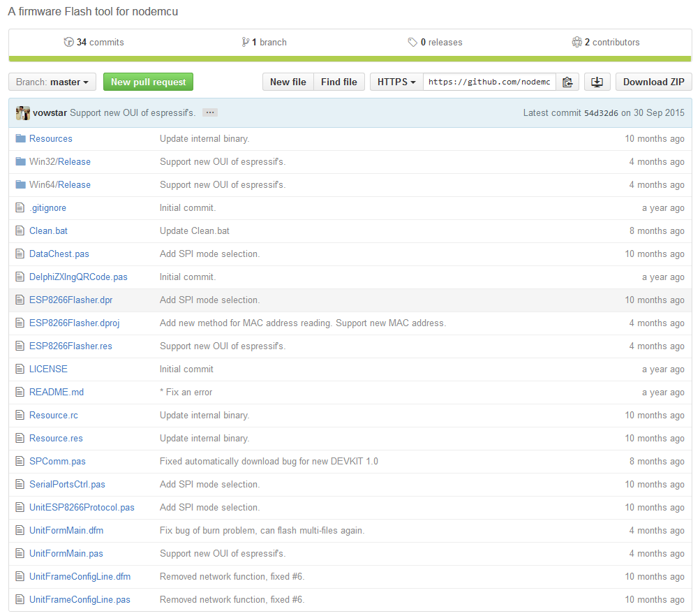Click the New file button
This screenshot has width=700, height=616.
tap(288, 82)
